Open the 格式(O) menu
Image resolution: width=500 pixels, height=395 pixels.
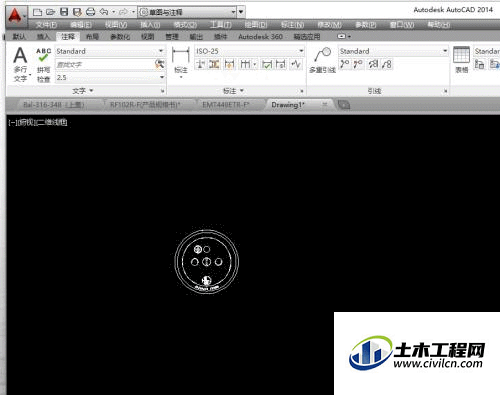(185, 25)
